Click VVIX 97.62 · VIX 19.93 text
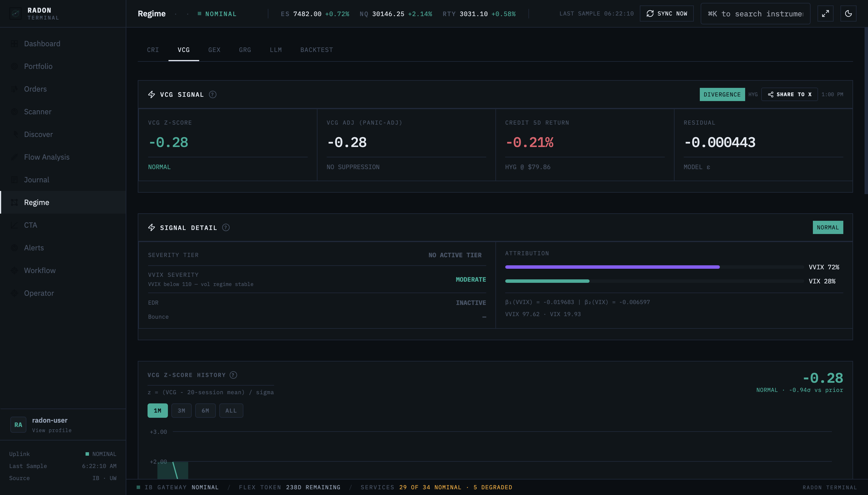Image resolution: width=868 pixels, height=495 pixels. click(x=543, y=314)
